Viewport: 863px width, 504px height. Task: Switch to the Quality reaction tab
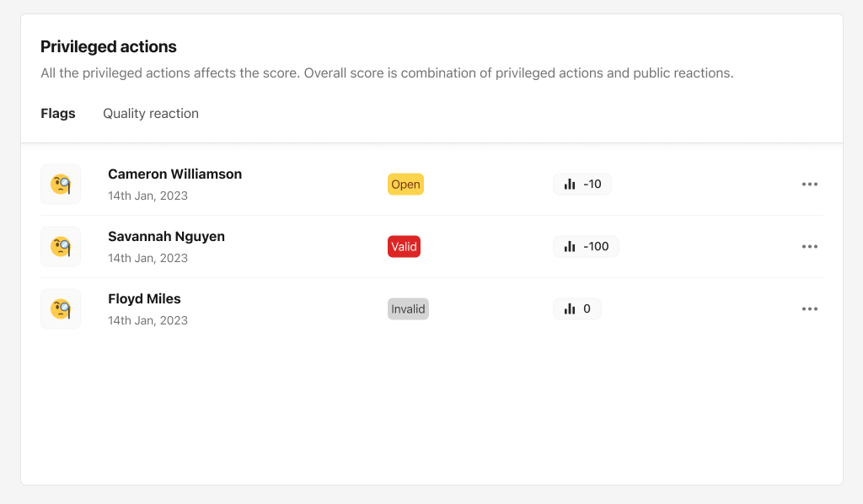click(151, 113)
